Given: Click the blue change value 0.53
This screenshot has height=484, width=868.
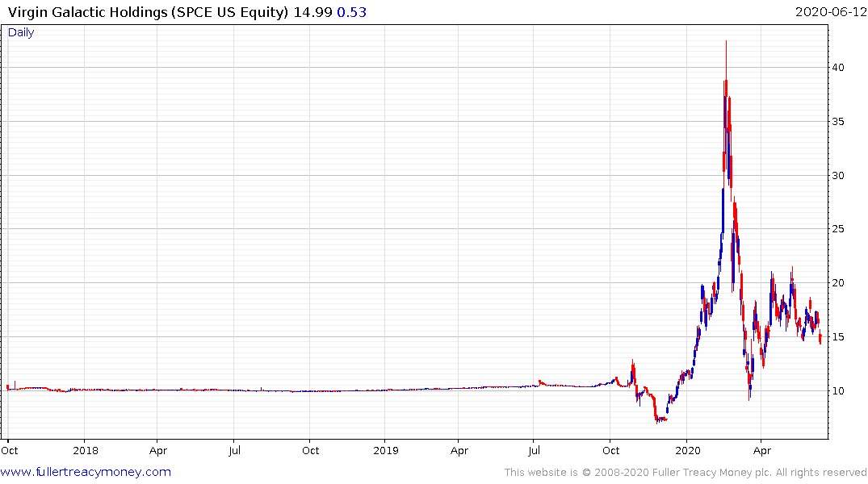Looking at the screenshot, I should click(351, 12).
